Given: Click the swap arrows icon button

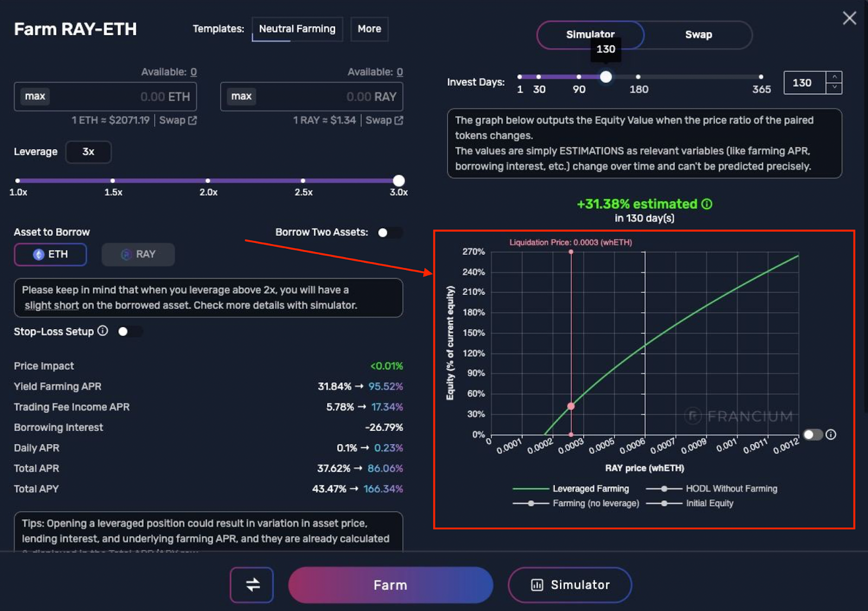Looking at the screenshot, I should (x=252, y=585).
